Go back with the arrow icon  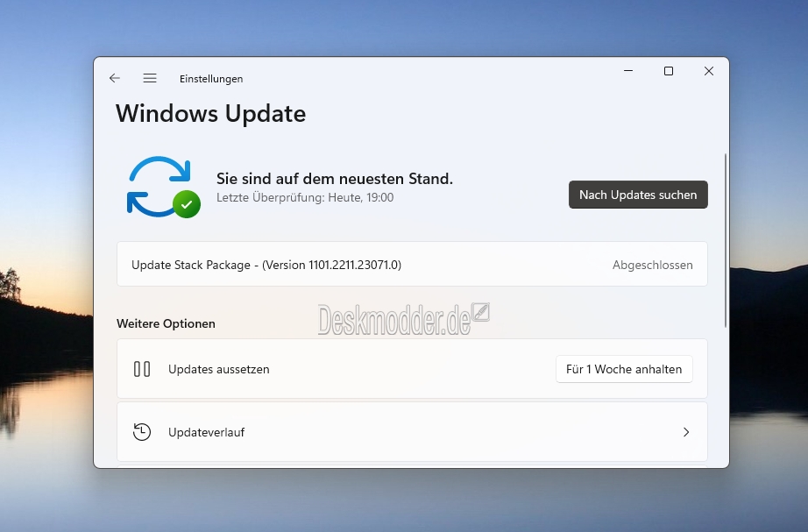coord(115,78)
